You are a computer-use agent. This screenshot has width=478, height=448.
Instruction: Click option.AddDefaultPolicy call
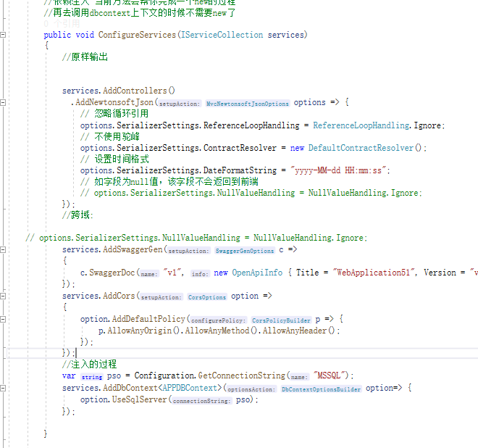(x=133, y=319)
